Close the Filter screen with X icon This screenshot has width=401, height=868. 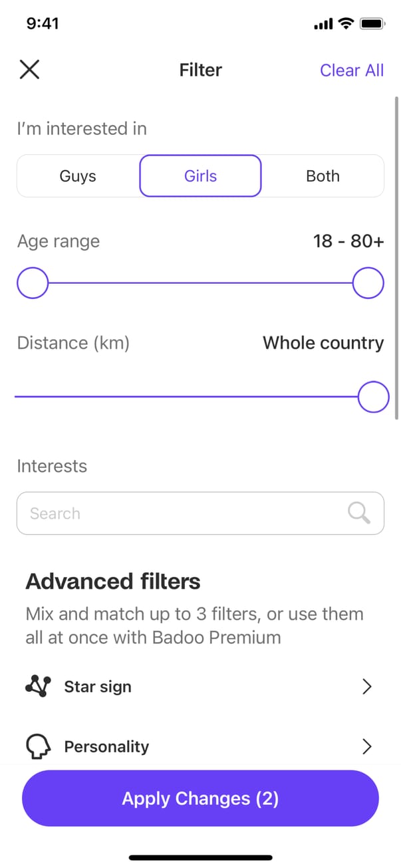point(29,70)
